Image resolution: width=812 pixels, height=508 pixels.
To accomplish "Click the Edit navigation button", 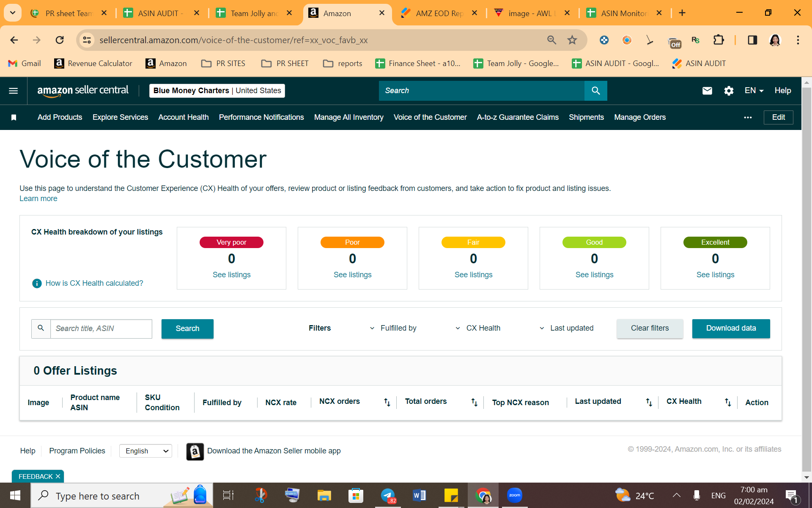I will click(x=778, y=117).
